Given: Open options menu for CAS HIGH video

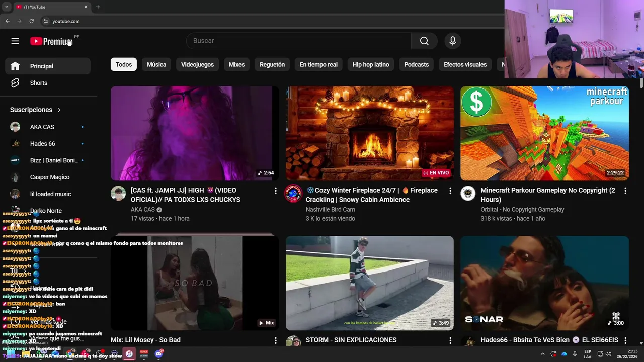Looking at the screenshot, I should pyautogui.click(x=275, y=191).
